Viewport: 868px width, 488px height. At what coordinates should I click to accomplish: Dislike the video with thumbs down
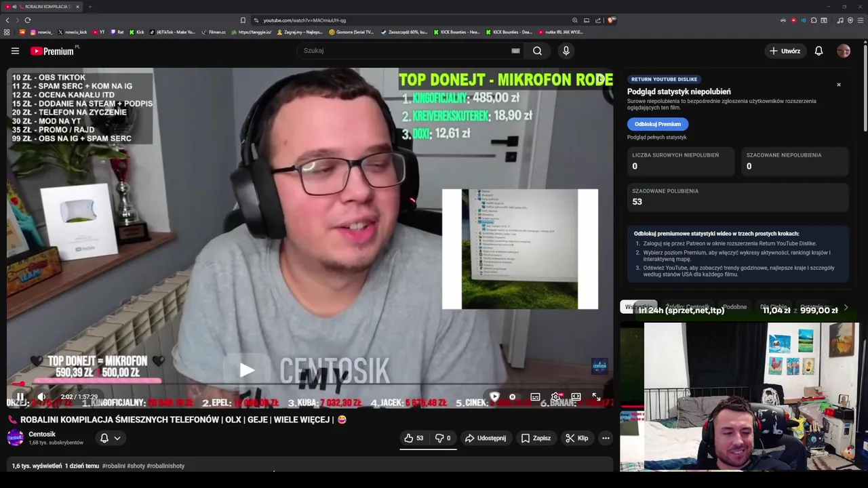tap(442, 439)
